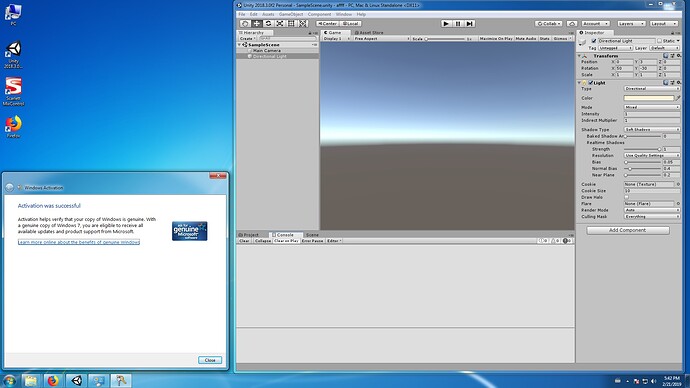The width and height of the screenshot is (690, 388).
Task: Click the Step frame button
Action: click(470, 23)
